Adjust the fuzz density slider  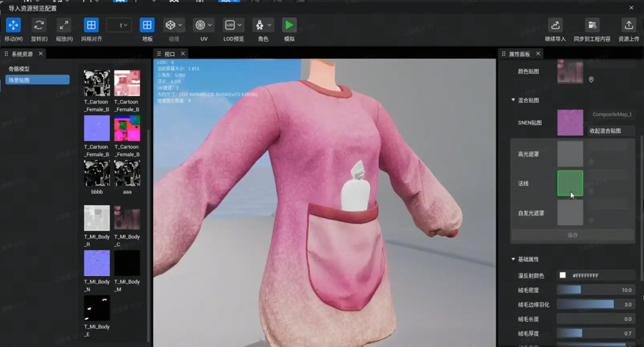coord(596,290)
